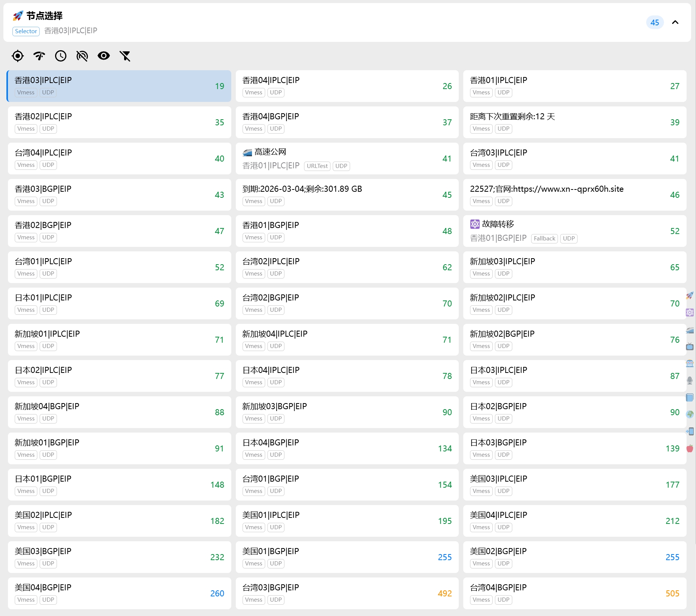The width and height of the screenshot is (696, 616).
Task: Click the Selector tag under 节点选择
Action: tap(26, 31)
